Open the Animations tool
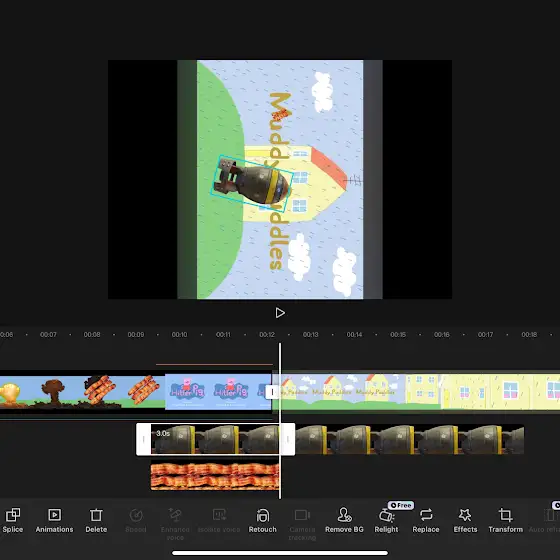The width and height of the screenshot is (560, 560). tap(54, 520)
